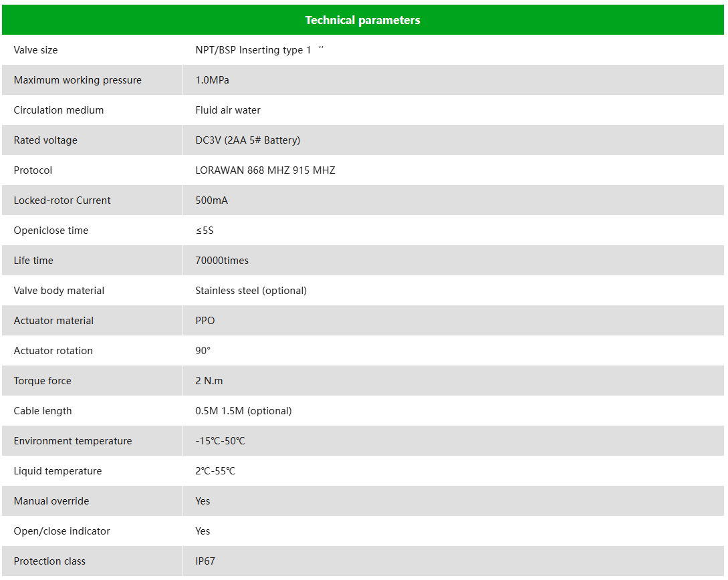Click the Stainless steel (optional) value
Image resolution: width=728 pixels, height=580 pixels.
click(251, 291)
